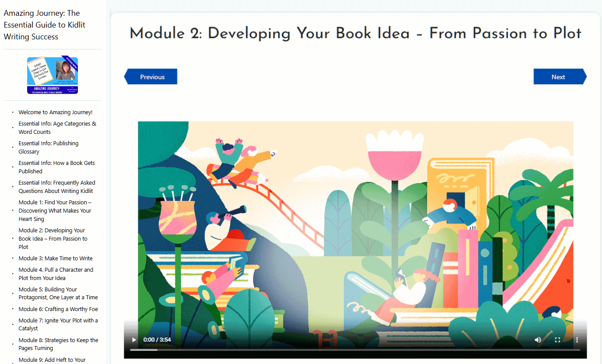Open Frequently Asked Questions About Writing Kidlit
The width and height of the screenshot is (602, 364).
(x=57, y=187)
